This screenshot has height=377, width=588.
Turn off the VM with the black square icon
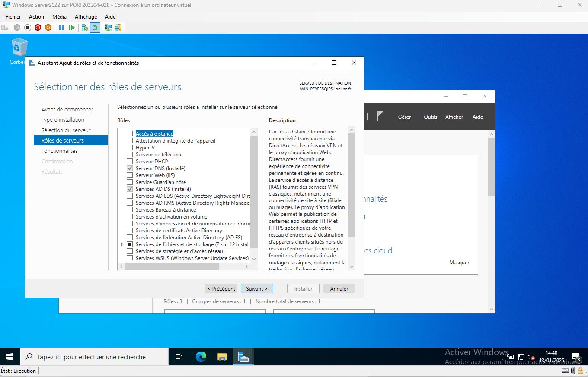[27, 28]
